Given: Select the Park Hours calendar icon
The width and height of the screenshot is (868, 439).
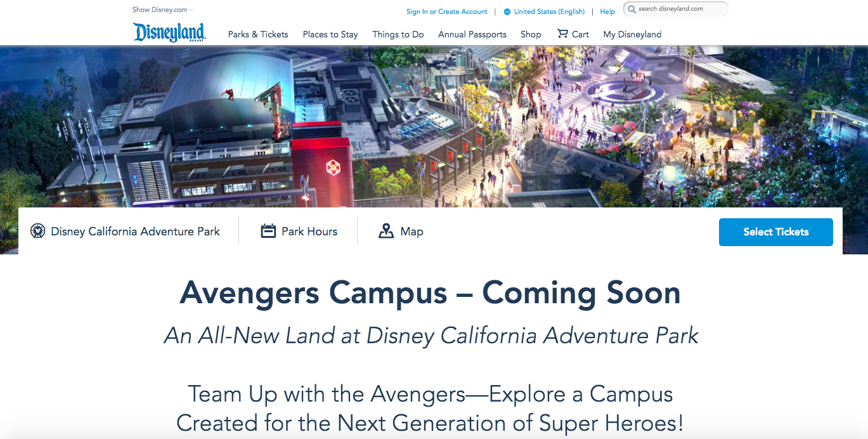Looking at the screenshot, I should click(x=269, y=231).
